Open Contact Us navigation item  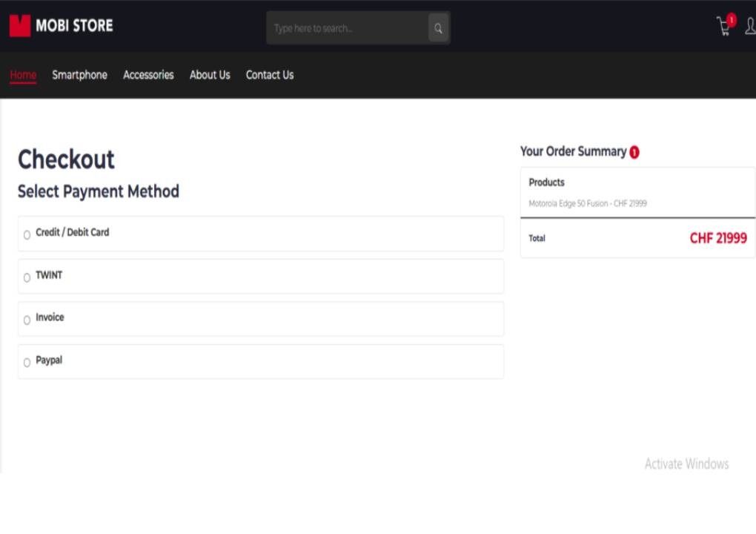[270, 75]
